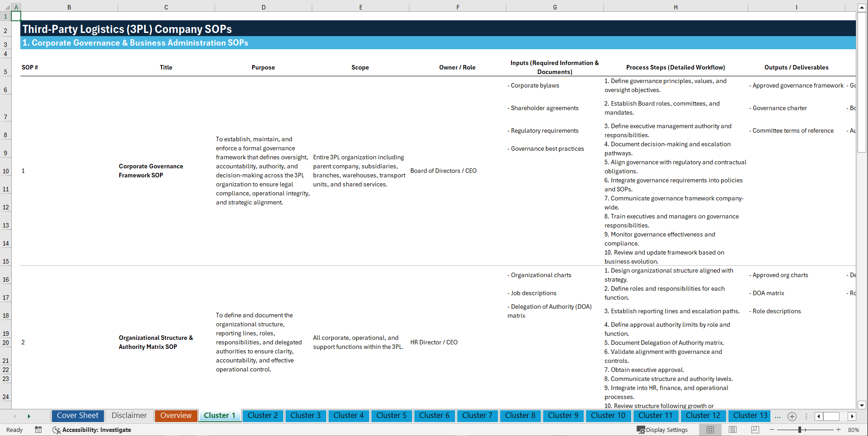Click the Display Settings gear icon
The image size is (868, 436).
click(x=640, y=430)
